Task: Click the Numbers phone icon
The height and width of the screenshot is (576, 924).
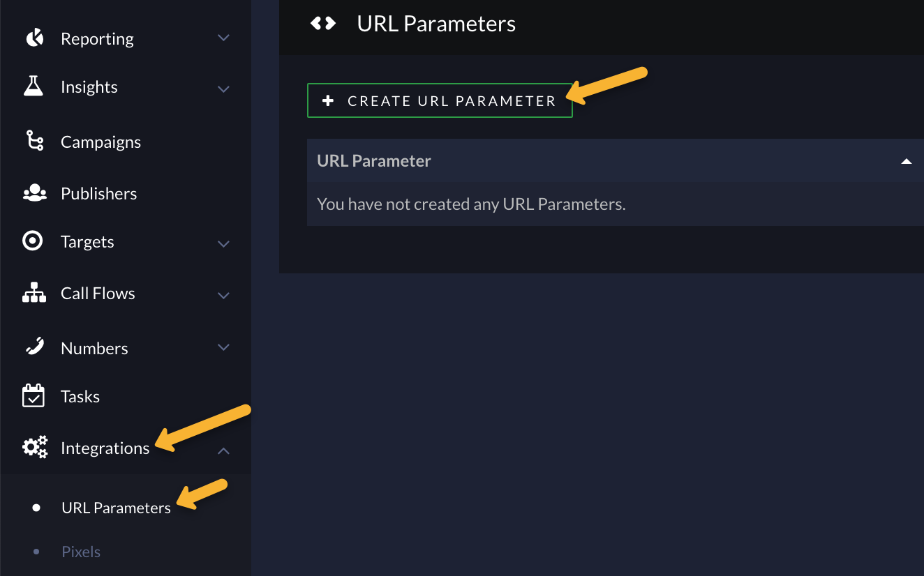Action: coord(34,347)
